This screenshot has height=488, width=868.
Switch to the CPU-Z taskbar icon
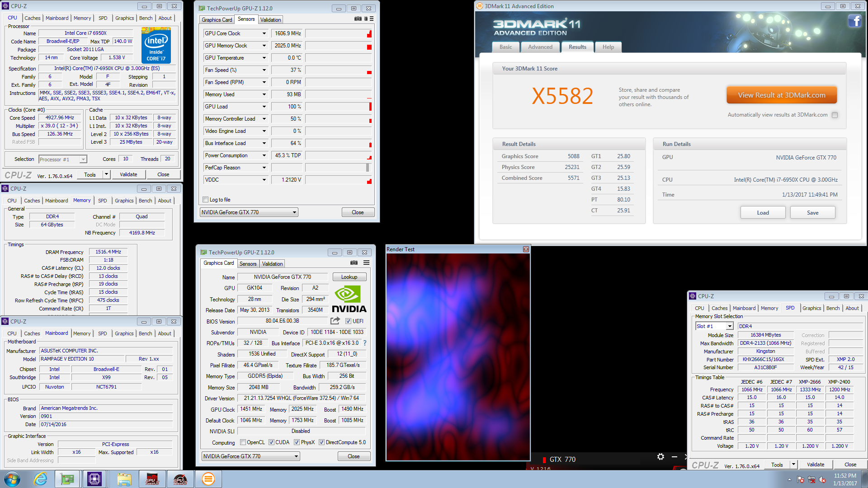click(94, 479)
